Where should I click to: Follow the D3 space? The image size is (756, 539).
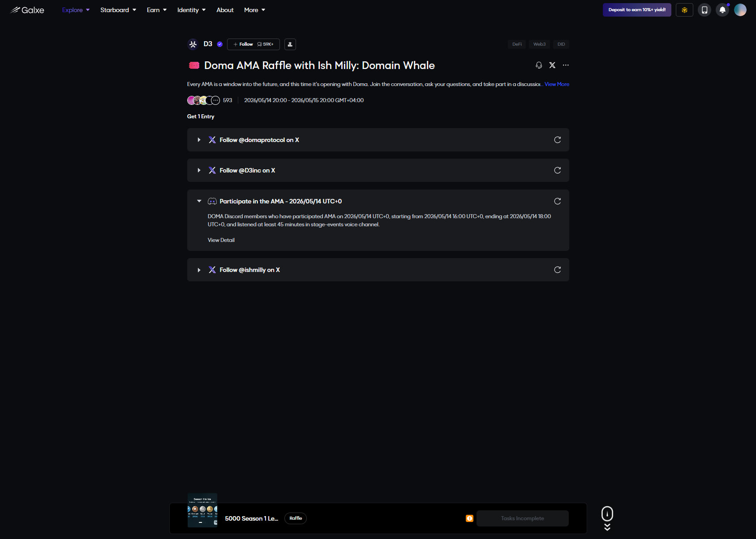pos(243,44)
